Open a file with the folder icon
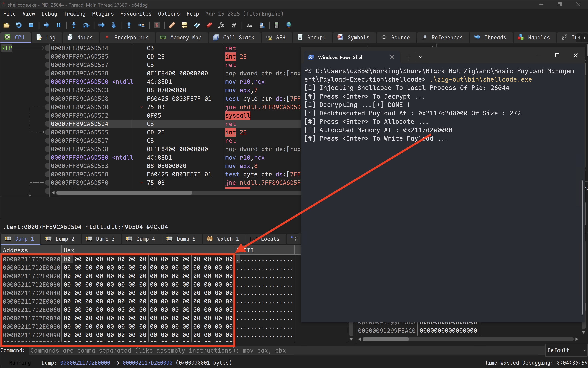The width and height of the screenshot is (588, 368). click(x=6, y=25)
